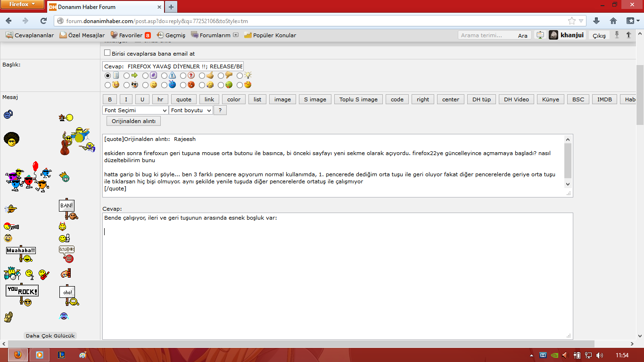This screenshot has height=362, width=644.
Task: Open Popüler Konular in the forum bar
Action: point(270,35)
